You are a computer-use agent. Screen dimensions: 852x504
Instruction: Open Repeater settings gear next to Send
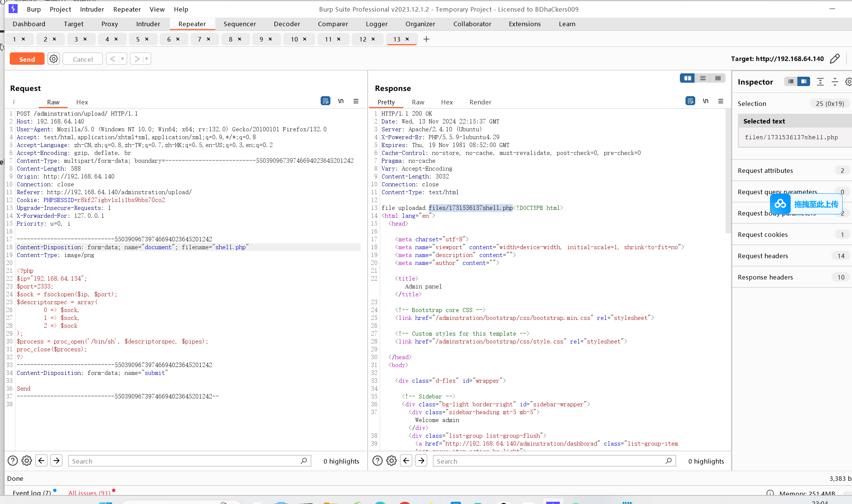(54, 59)
